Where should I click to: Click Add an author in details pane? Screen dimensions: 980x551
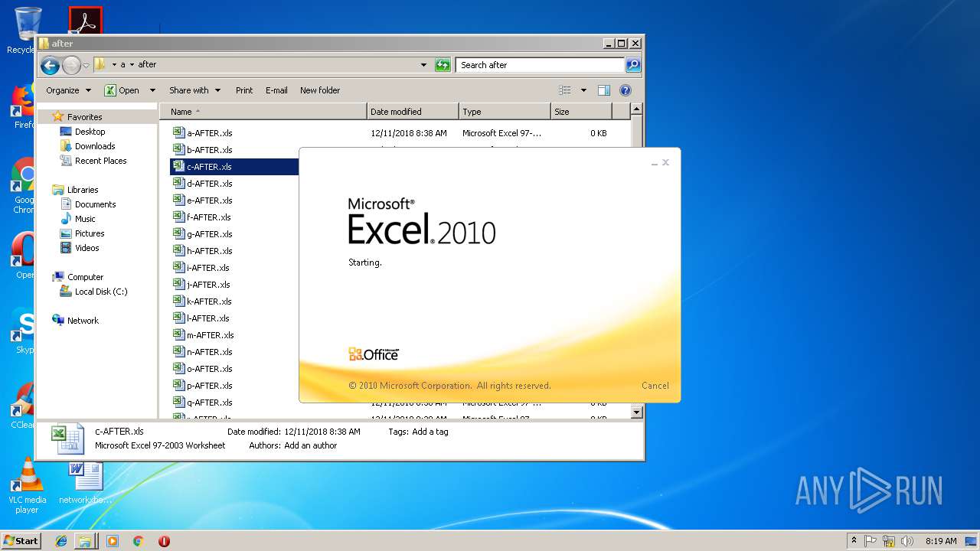click(311, 445)
